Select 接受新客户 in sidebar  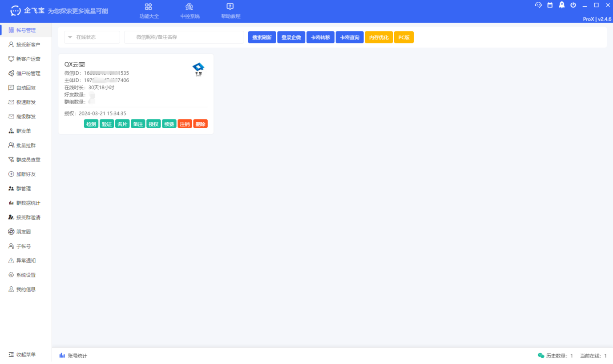coord(28,45)
